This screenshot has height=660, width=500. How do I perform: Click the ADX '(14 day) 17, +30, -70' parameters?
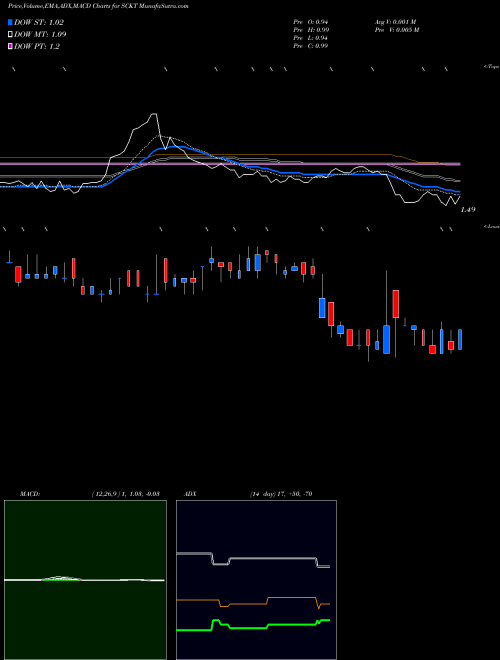[281, 494]
